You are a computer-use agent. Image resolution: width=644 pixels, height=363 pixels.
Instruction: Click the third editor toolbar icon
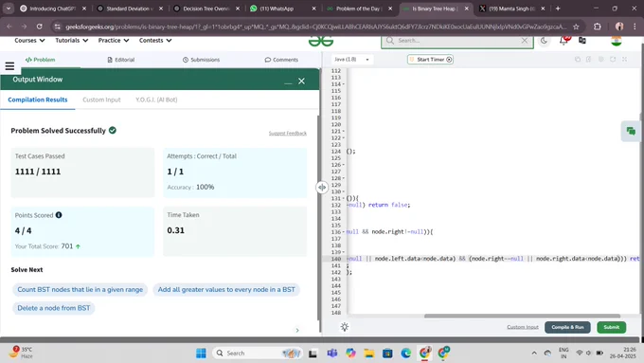pos(600,59)
